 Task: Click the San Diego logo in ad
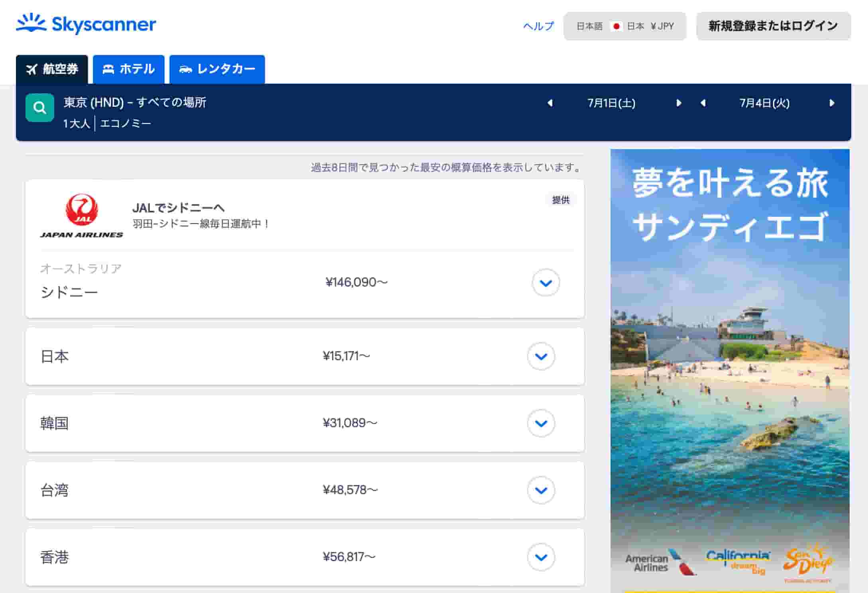(807, 562)
